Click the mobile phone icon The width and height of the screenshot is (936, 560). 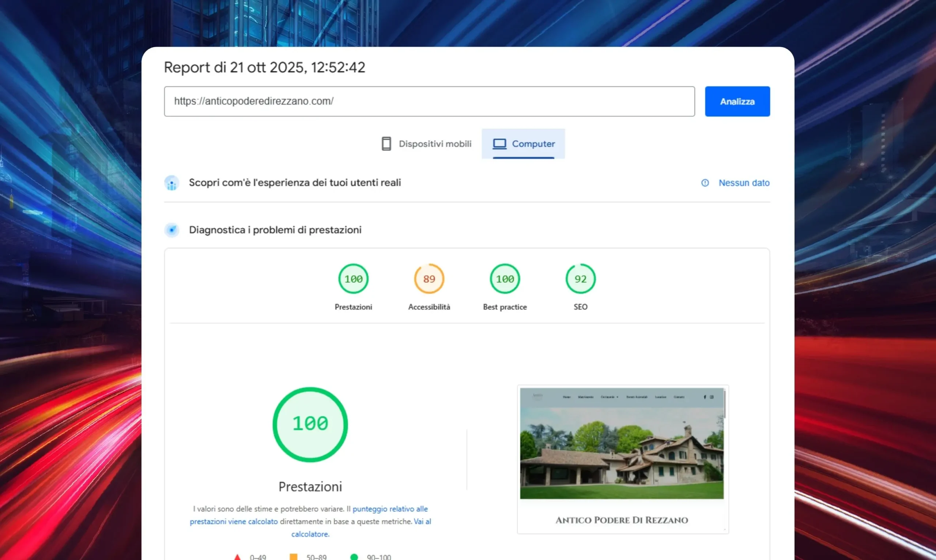(386, 144)
